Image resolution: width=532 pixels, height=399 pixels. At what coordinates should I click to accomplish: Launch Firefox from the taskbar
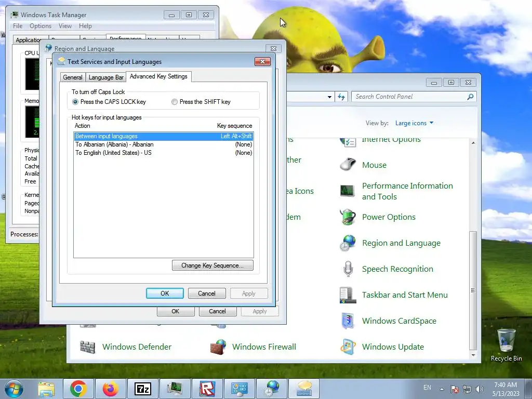(x=111, y=389)
